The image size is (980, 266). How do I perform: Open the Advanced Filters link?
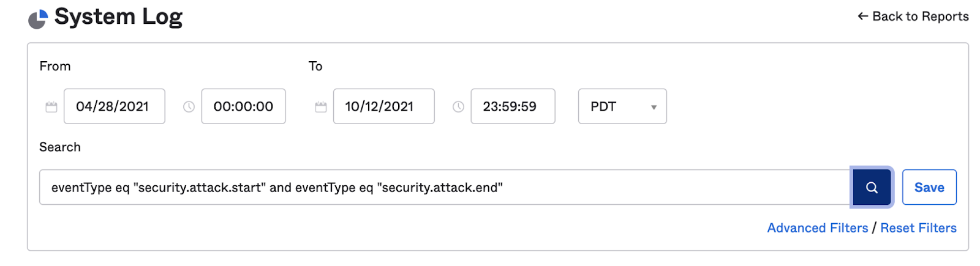click(x=817, y=228)
